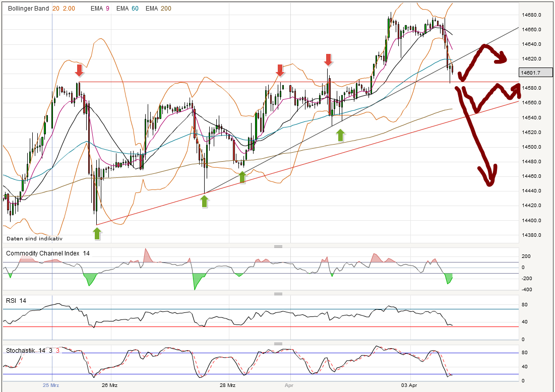This screenshot has width=555, height=392.
Task: Click the 14520.0 price axis label
Action: (x=532, y=133)
